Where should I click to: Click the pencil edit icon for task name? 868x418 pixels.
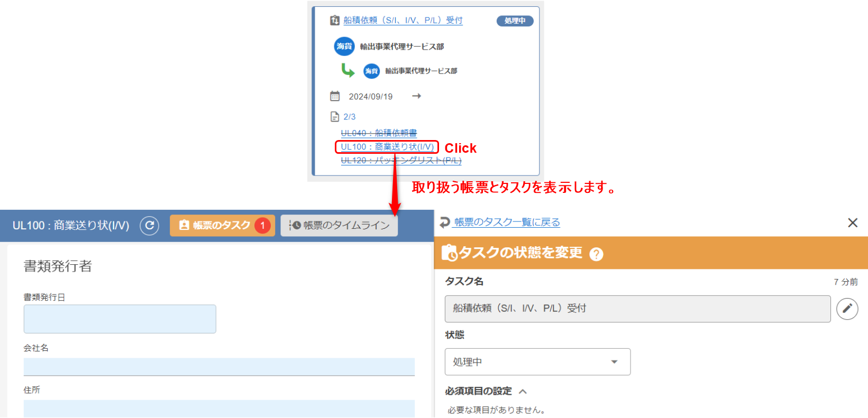pos(847,309)
